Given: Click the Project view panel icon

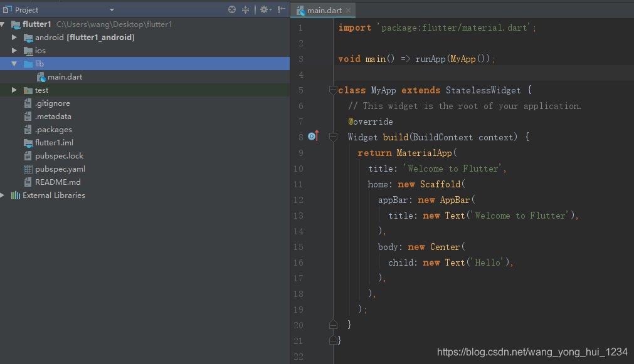Looking at the screenshot, I should (8, 9).
